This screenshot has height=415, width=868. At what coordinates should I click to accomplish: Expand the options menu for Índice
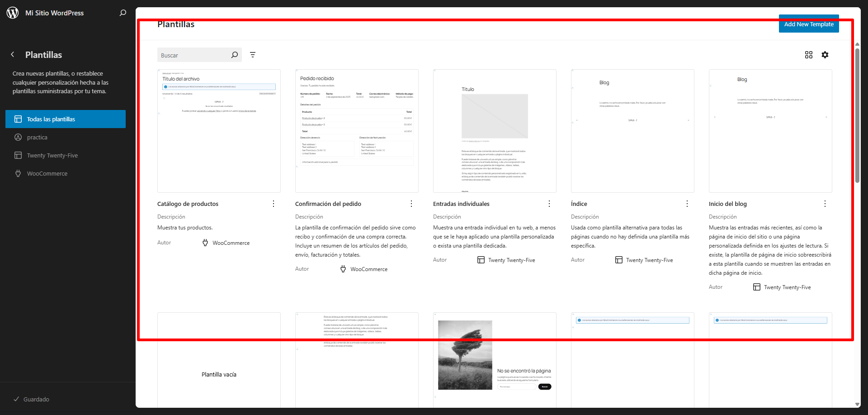point(687,204)
